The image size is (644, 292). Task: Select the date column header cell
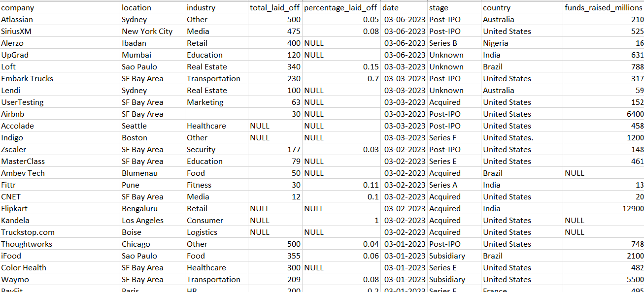click(x=404, y=7)
